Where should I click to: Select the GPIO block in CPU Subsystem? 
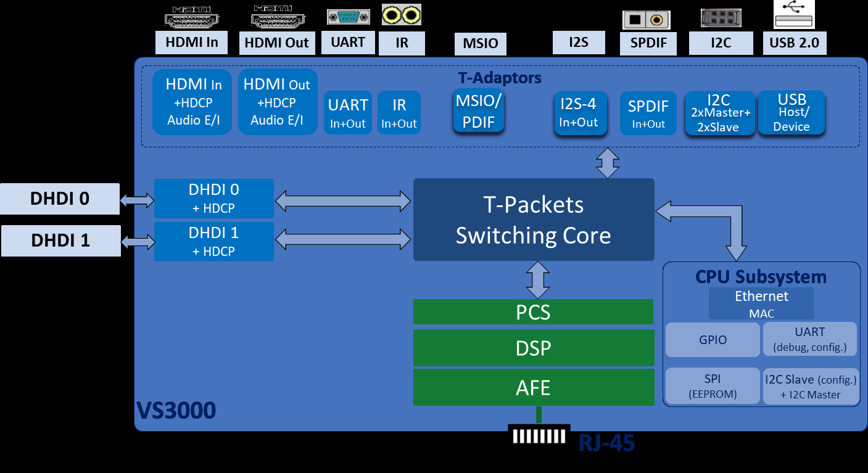click(713, 340)
